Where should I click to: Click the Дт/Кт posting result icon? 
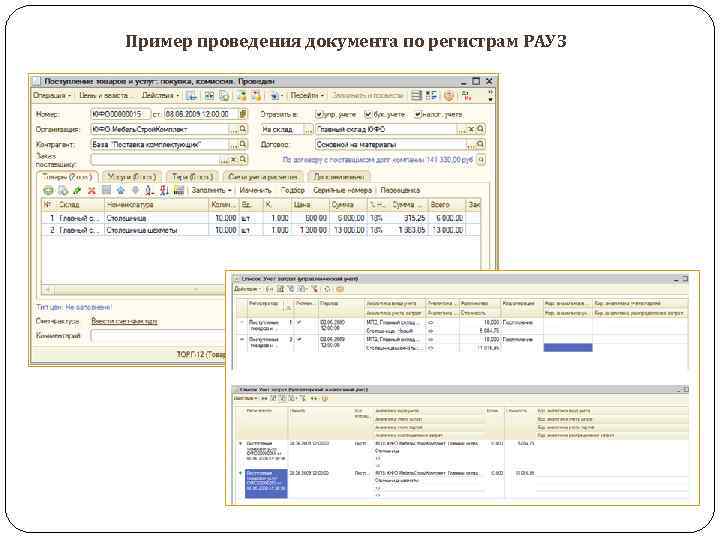tap(467, 96)
